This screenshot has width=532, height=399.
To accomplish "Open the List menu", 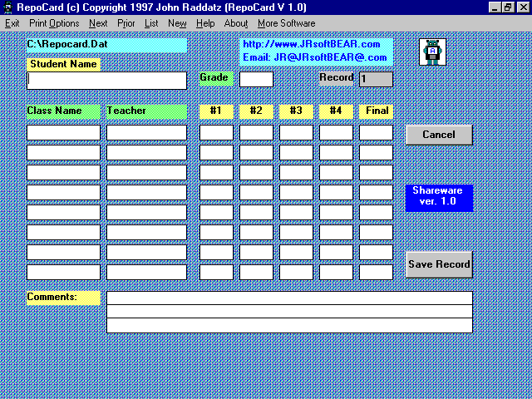I will pyautogui.click(x=151, y=23).
